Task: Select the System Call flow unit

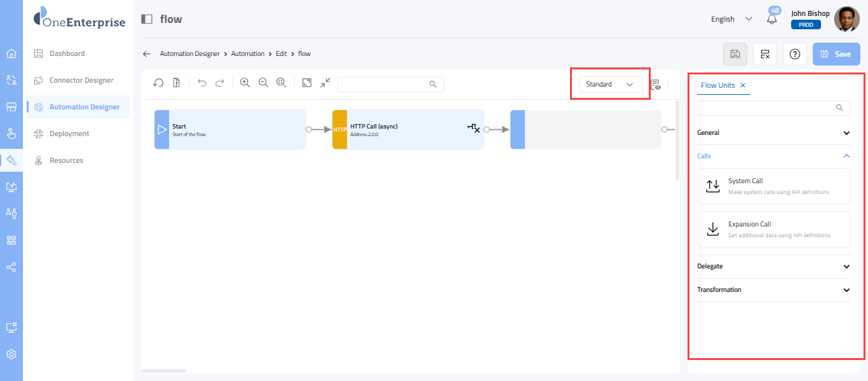Action: [x=773, y=186]
